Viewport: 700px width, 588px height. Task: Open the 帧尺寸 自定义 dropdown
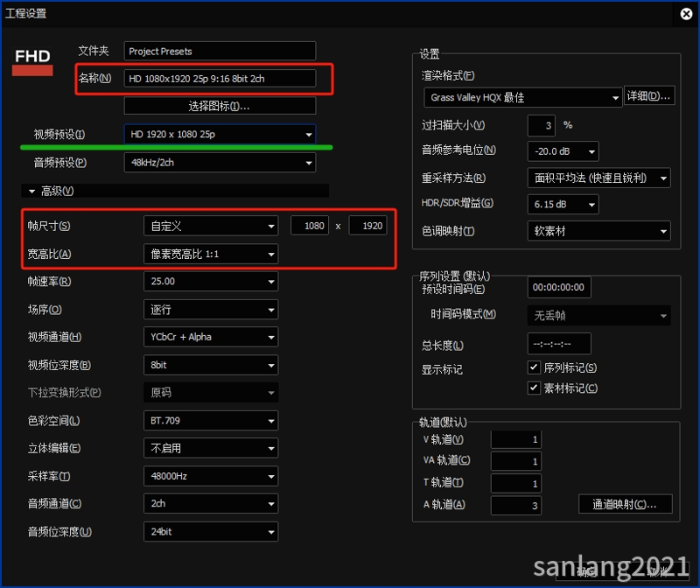(x=211, y=226)
